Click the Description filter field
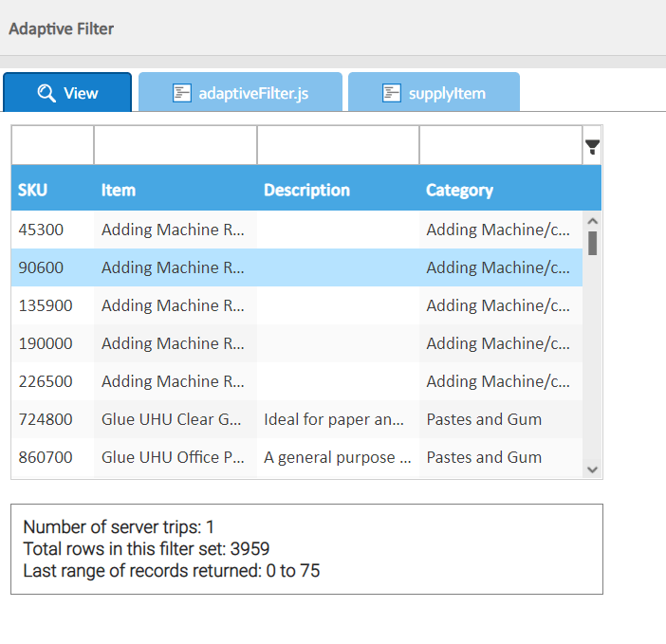The image size is (666, 644). click(338, 145)
